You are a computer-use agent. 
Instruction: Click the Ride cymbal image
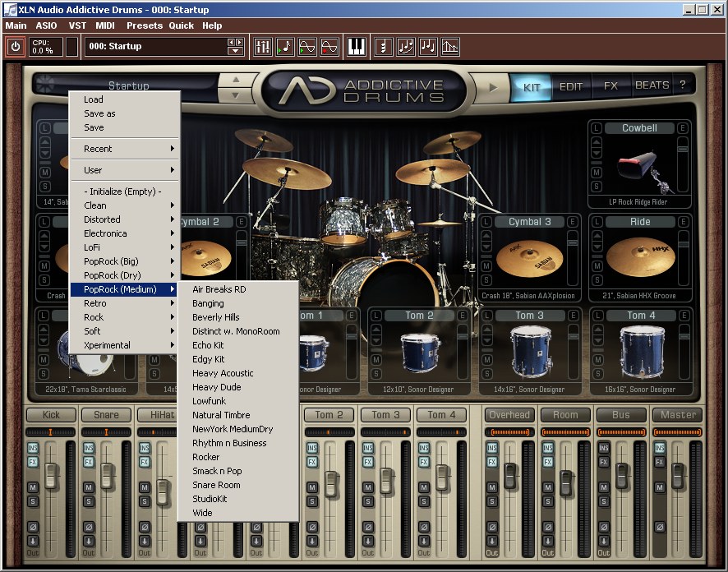[640, 257]
